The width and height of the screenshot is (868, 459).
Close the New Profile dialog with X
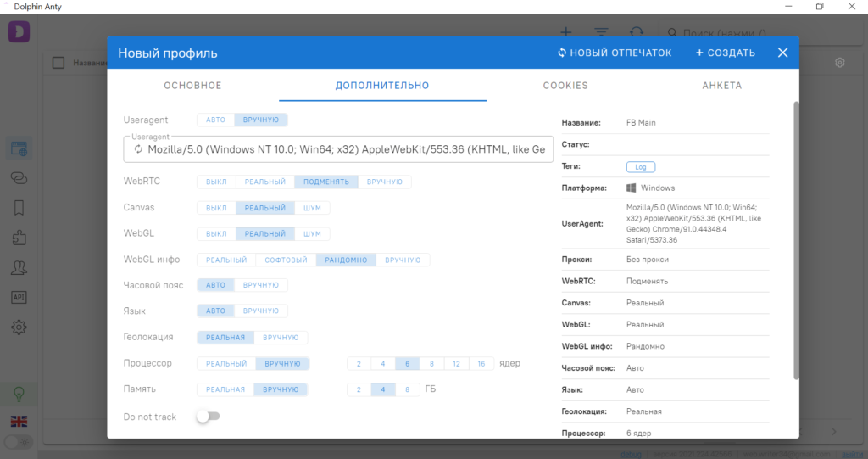coord(782,53)
